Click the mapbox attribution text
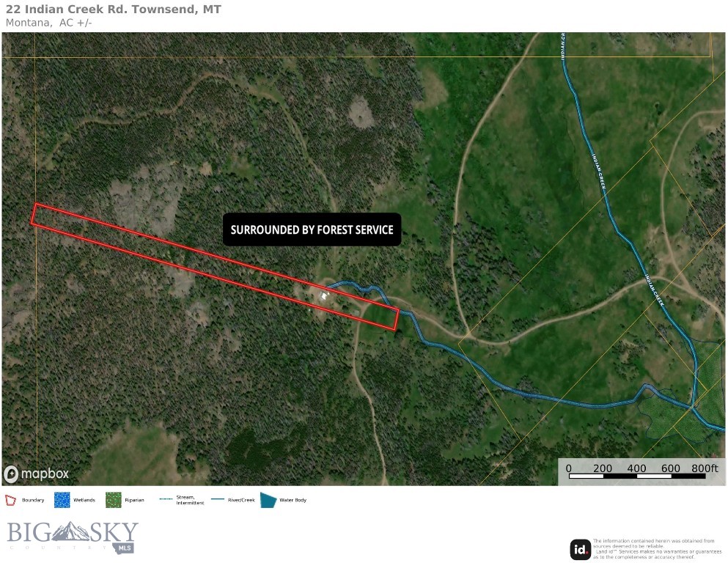The width and height of the screenshot is (728, 563). tap(45, 474)
